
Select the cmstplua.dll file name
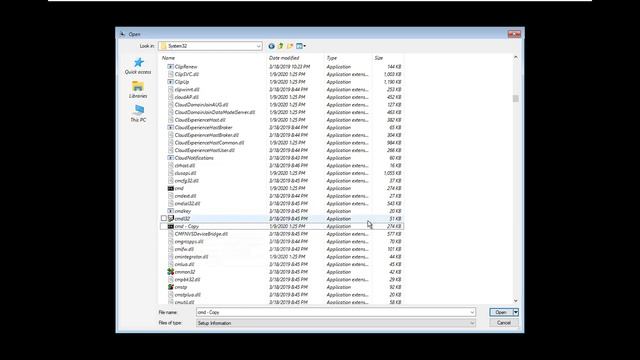coord(188,295)
